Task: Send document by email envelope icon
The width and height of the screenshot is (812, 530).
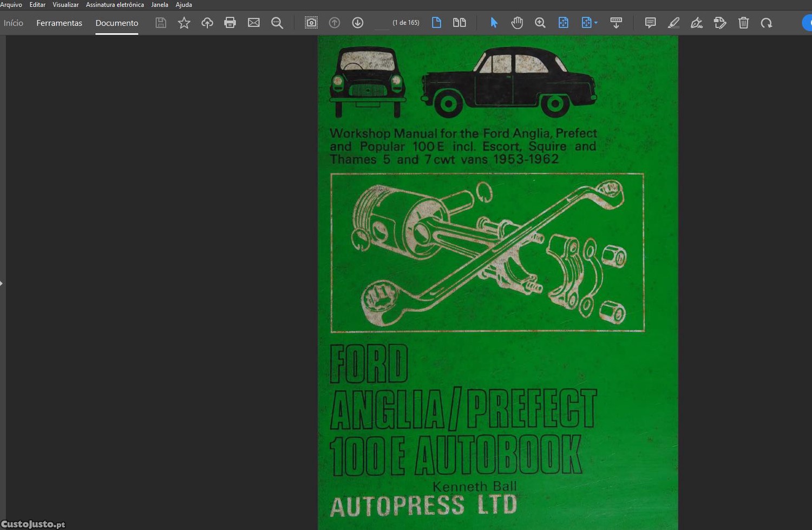Action: (253, 23)
